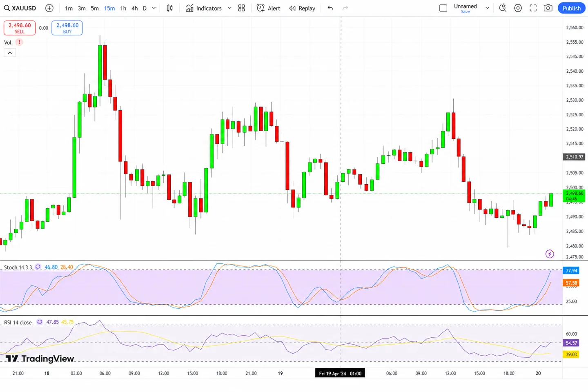Screen dimensions: 588x392
Task: Click the Stoch value label 77.94
Action: (571, 270)
